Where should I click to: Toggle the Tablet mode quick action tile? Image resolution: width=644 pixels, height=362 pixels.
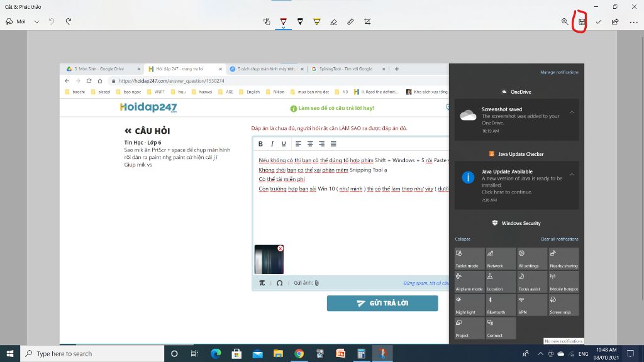(x=469, y=258)
